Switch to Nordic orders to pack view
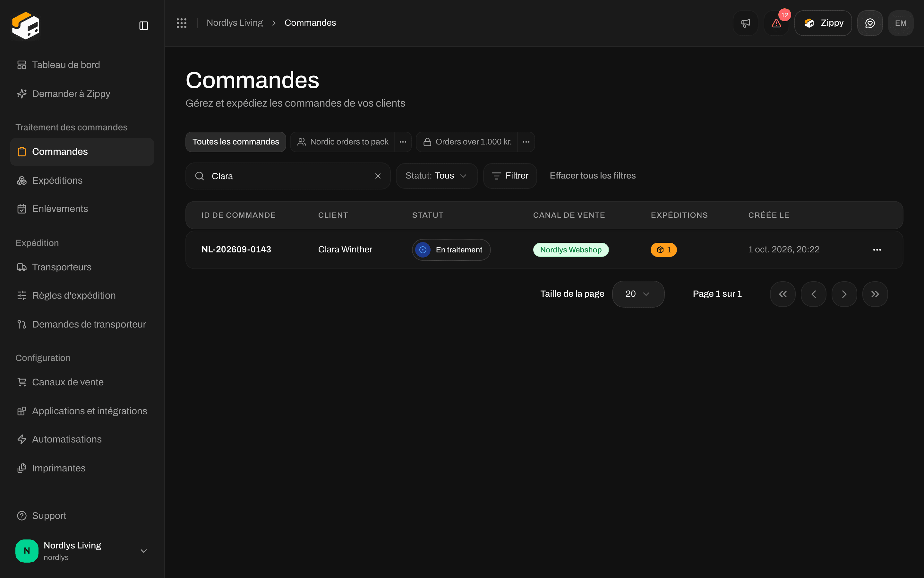 coord(343,142)
